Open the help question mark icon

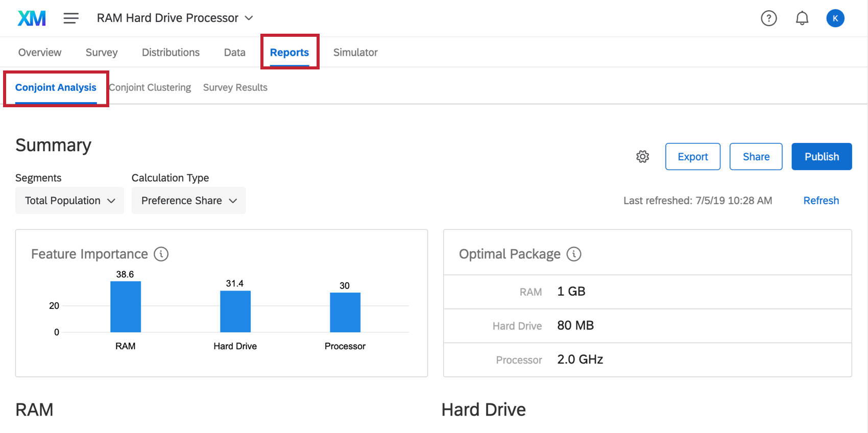coord(768,18)
